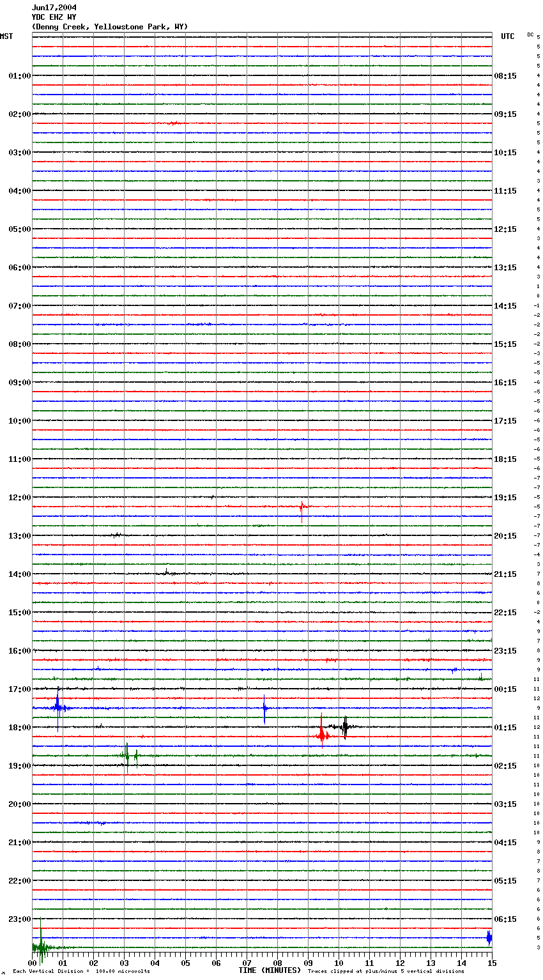Click the "10:00" MST time label
The width and height of the screenshot is (543, 980).
click(20, 421)
